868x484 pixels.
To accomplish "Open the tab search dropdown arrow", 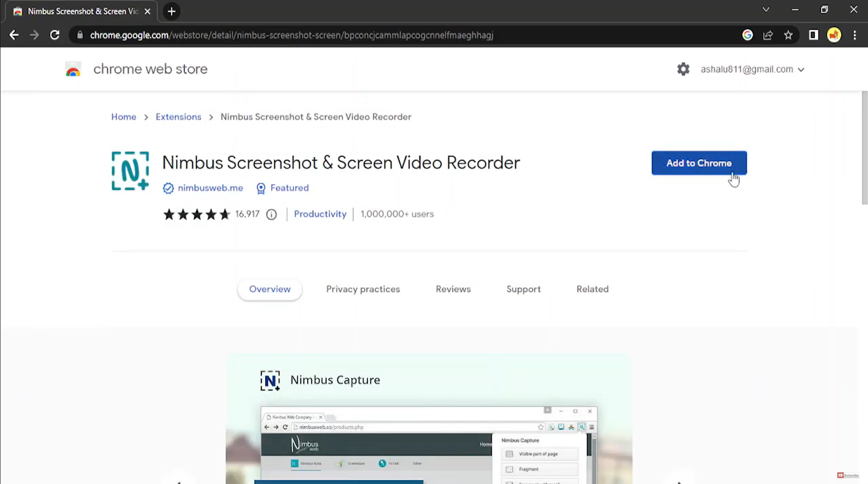I will pyautogui.click(x=766, y=9).
